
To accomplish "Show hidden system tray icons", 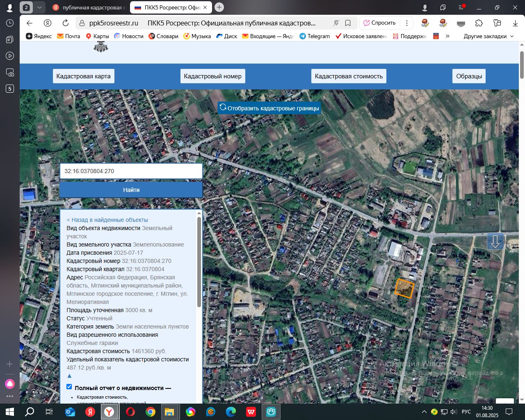I will click(424, 412).
